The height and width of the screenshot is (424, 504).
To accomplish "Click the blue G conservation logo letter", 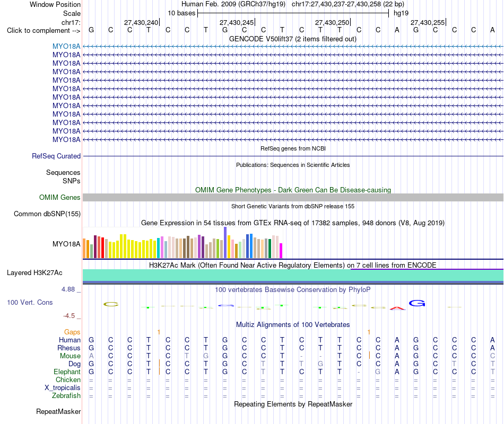I will (x=417, y=303).
